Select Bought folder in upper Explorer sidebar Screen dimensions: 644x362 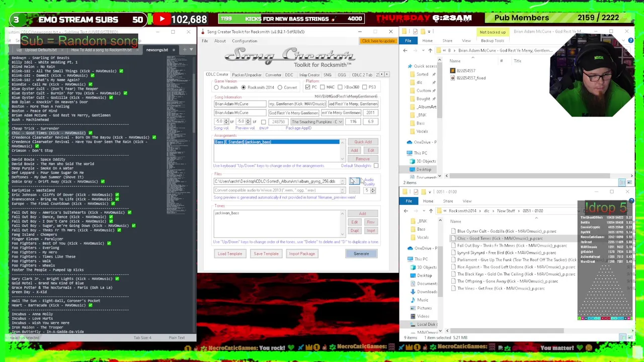(x=423, y=99)
